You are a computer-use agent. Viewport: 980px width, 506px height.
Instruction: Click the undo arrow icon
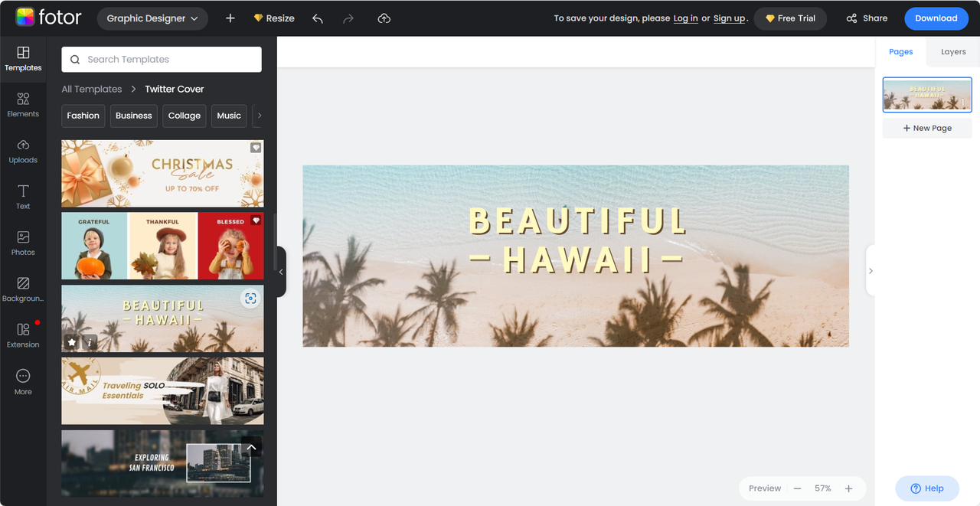click(318, 18)
